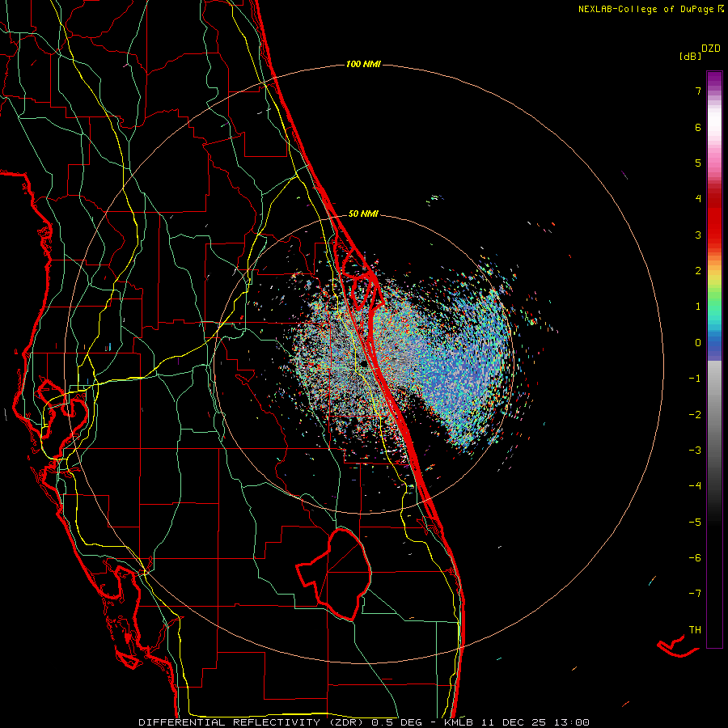The image size is (728, 728).
Task: Click the -4 value on the color scale
Action: pyautogui.click(x=695, y=486)
